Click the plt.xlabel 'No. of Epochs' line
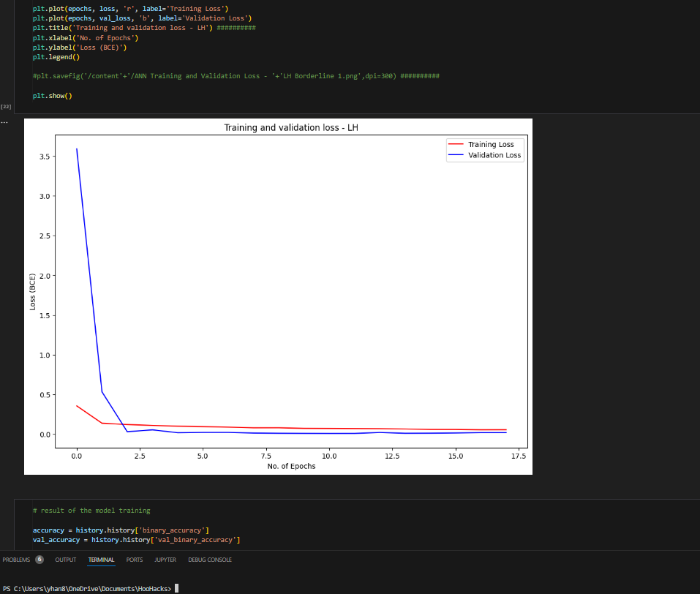This screenshot has height=594, width=700. pos(86,38)
